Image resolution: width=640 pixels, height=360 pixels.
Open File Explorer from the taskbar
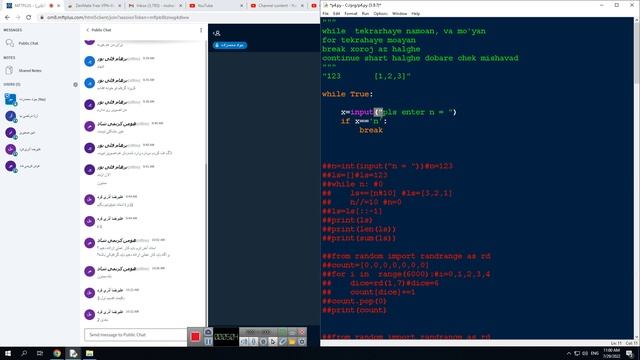coord(89,353)
